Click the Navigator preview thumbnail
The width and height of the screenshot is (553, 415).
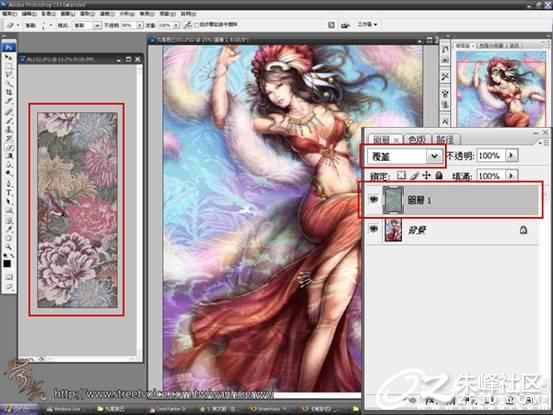click(x=501, y=89)
